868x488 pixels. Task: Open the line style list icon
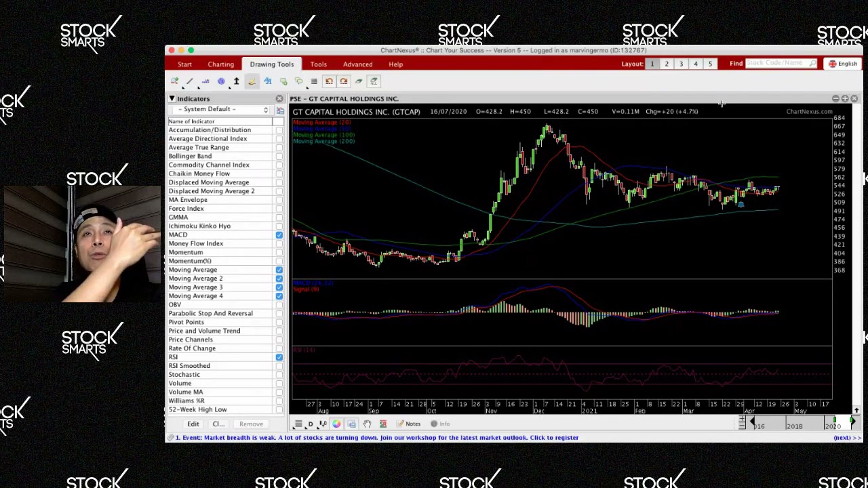point(314,81)
